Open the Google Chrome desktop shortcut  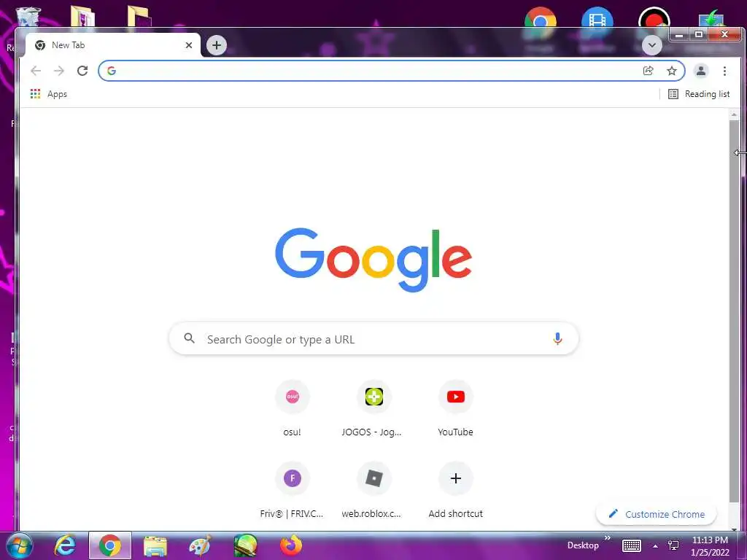pos(541,18)
